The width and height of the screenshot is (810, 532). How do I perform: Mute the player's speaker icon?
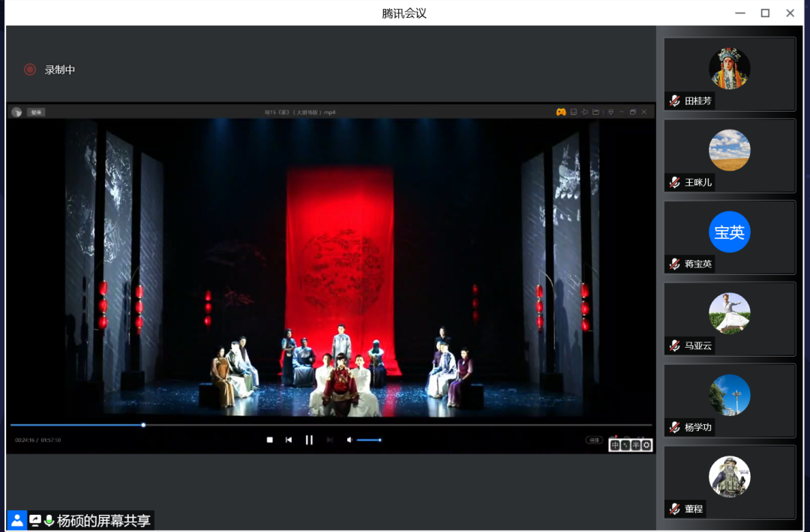pyautogui.click(x=349, y=440)
